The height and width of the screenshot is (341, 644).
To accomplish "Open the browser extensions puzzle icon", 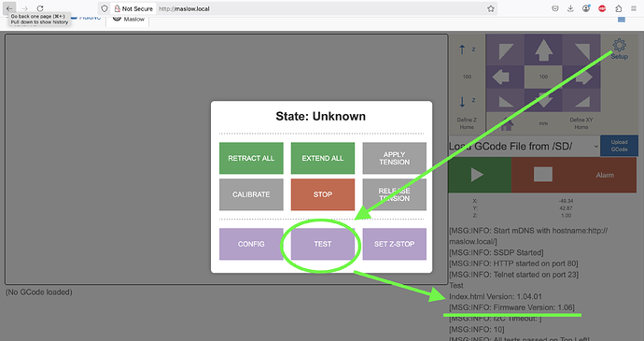I will pos(618,8).
